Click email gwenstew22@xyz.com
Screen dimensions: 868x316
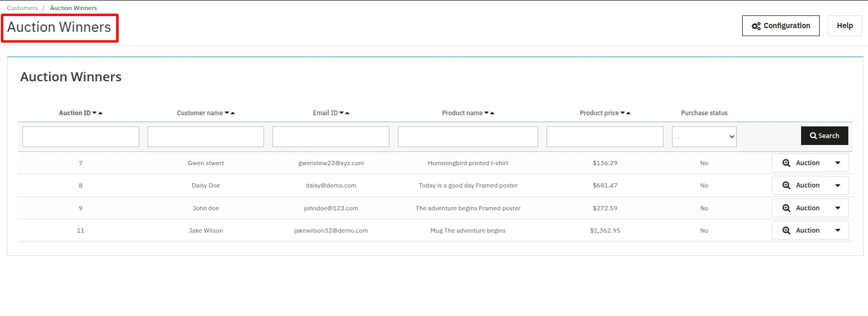(331, 163)
